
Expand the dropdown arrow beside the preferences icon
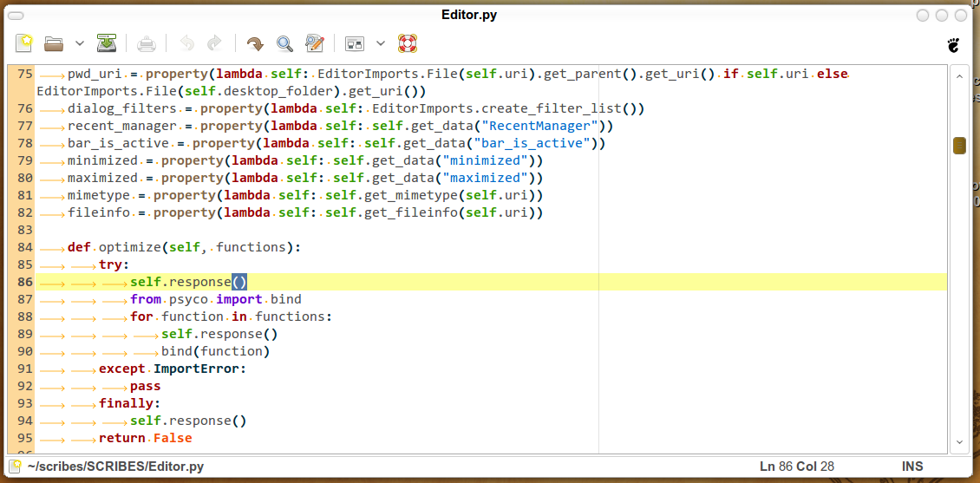click(x=381, y=43)
